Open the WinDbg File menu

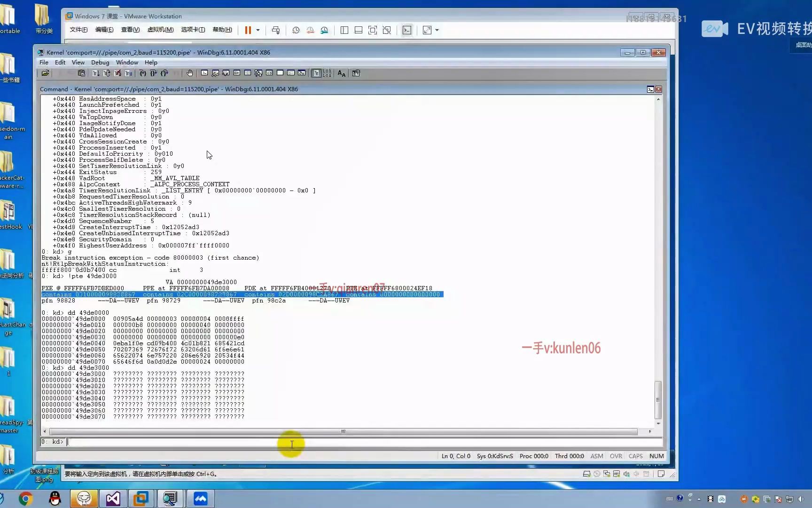(44, 62)
